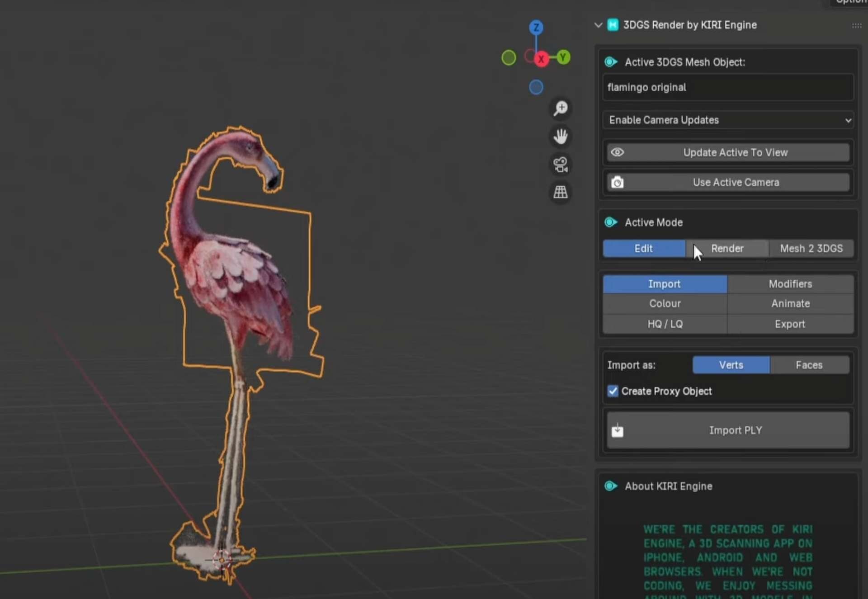The image size is (868, 599).
Task: Switch perspective/orthographic with grid icon
Action: [x=561, y=192]
